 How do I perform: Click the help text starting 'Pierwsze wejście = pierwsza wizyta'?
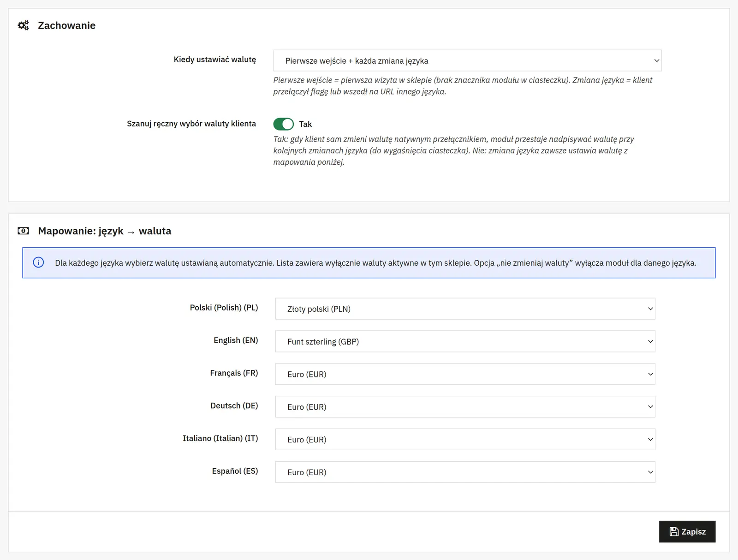[463, 86]
